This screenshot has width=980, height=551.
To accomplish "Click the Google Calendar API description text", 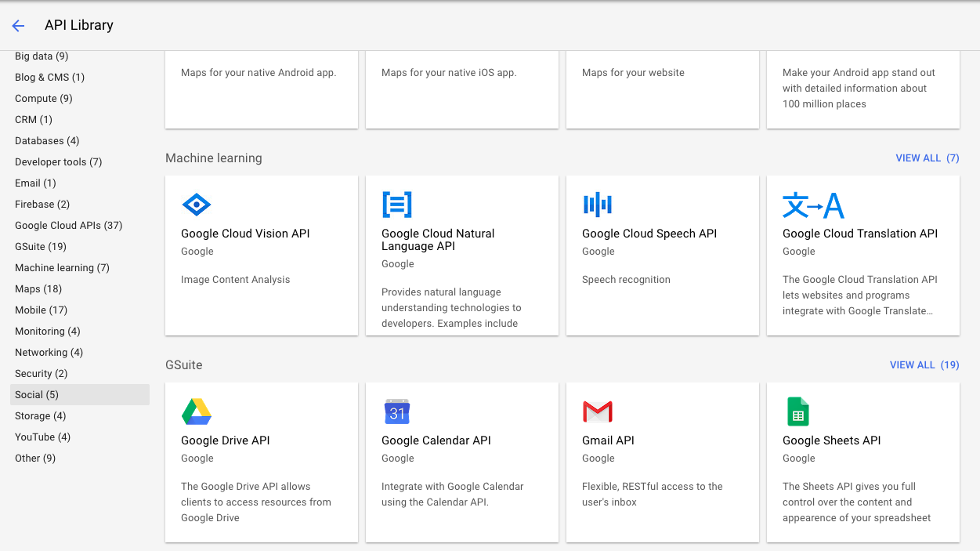I will [453, 495].
